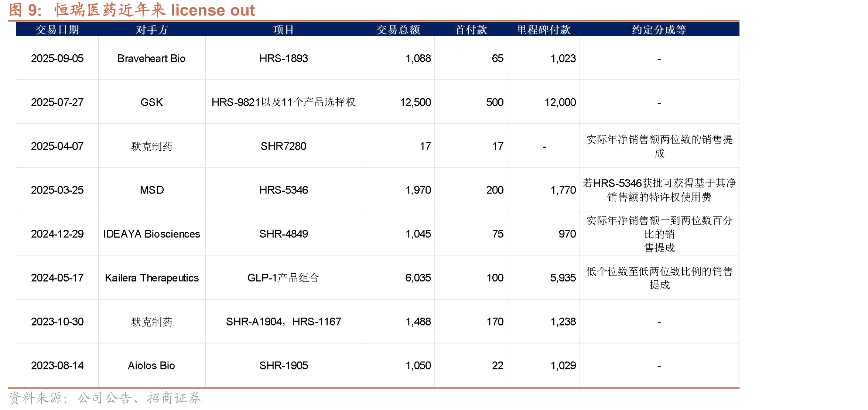This screenshot has width=868, height=410.
Task: Click upfront payment 65
Action: click(498, 58)
